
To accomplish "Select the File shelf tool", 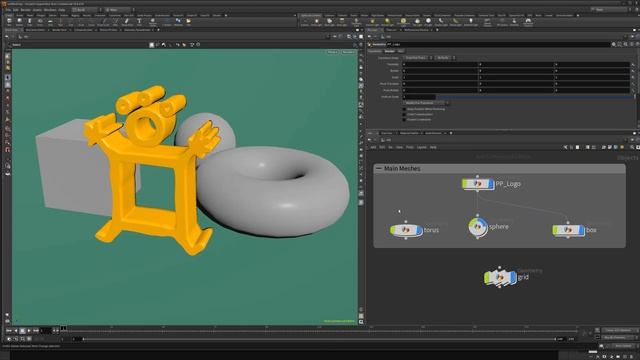I will tap(189, 22).
